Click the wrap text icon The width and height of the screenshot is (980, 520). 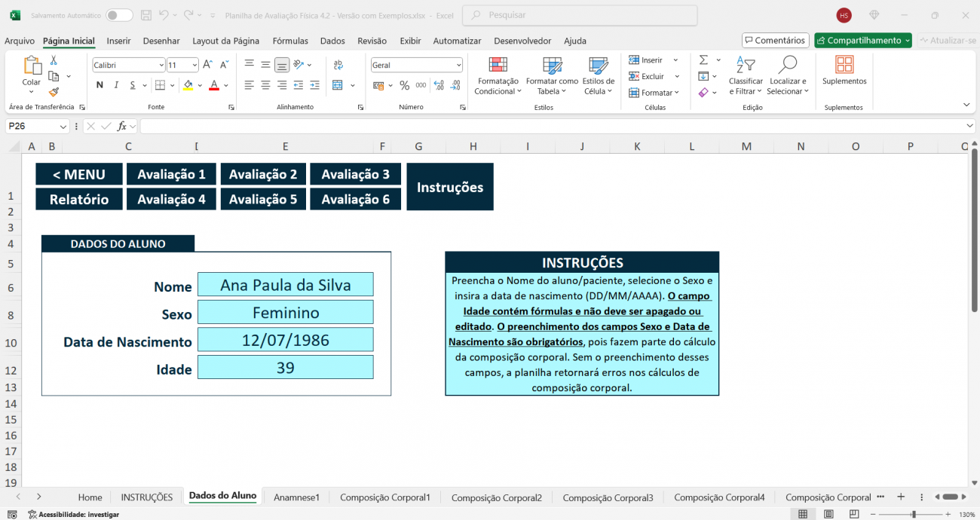338,65
